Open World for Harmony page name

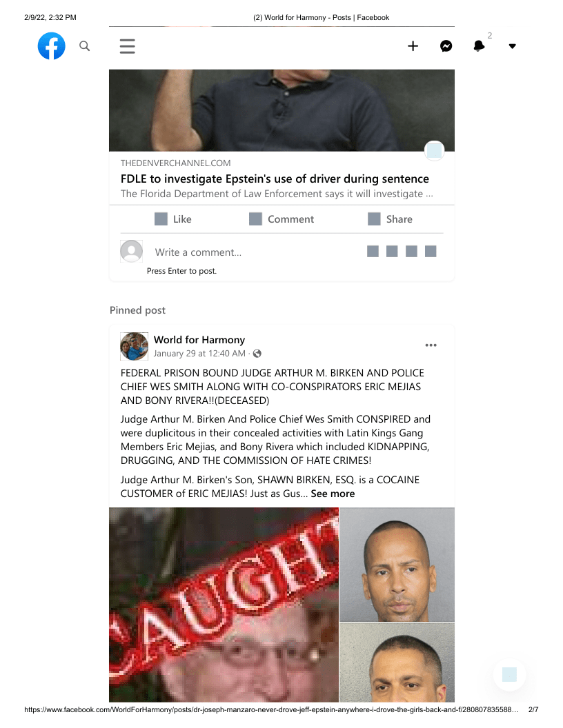[x=199, y=340]
